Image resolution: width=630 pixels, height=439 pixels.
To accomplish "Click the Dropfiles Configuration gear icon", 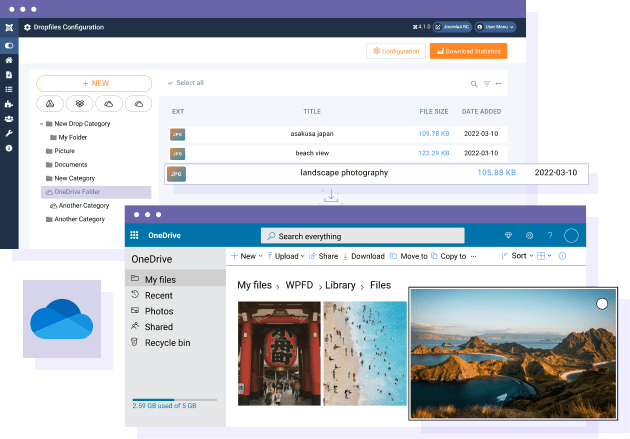I will 27,27.
